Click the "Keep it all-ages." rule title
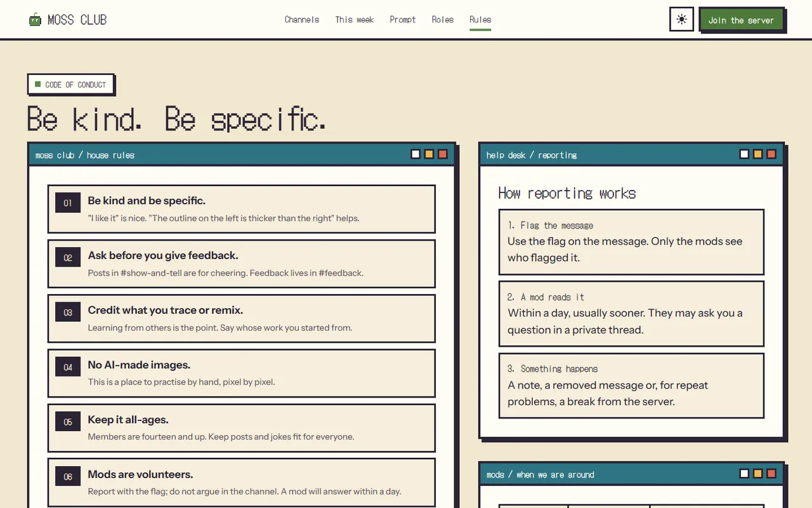The image size is (812, 508). pyautogui.click(x=128, y=419)
